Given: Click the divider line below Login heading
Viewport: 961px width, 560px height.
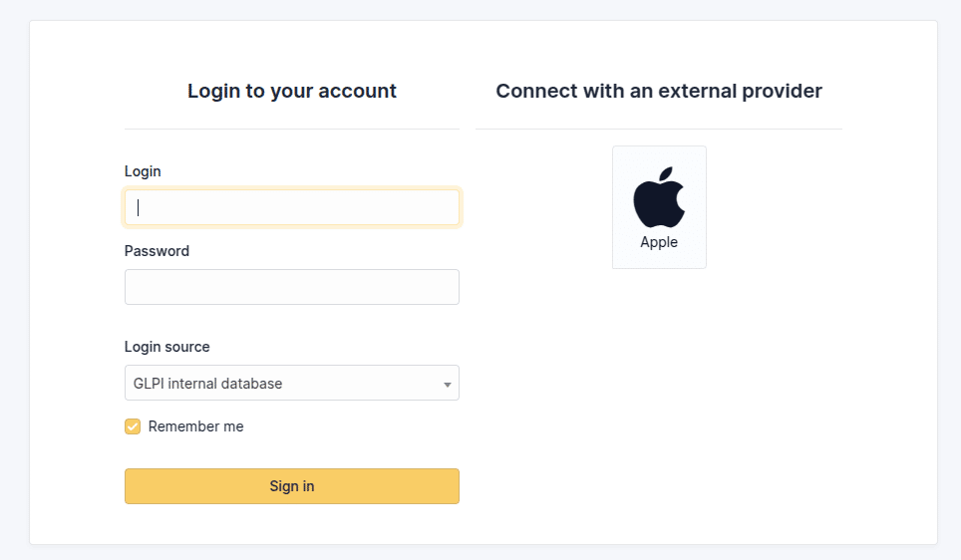Looking at the screenshot, I should [292, 129].
